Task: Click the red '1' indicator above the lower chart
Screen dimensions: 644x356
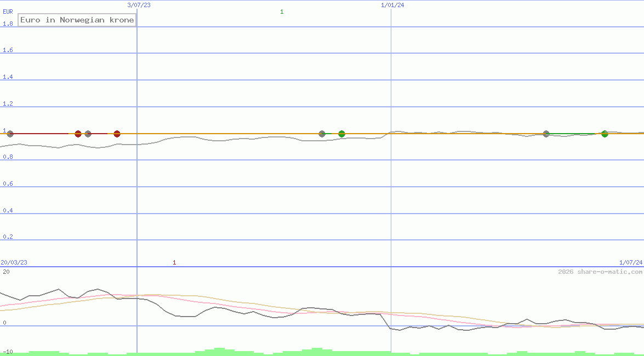Action: click(x=174, y=262)
